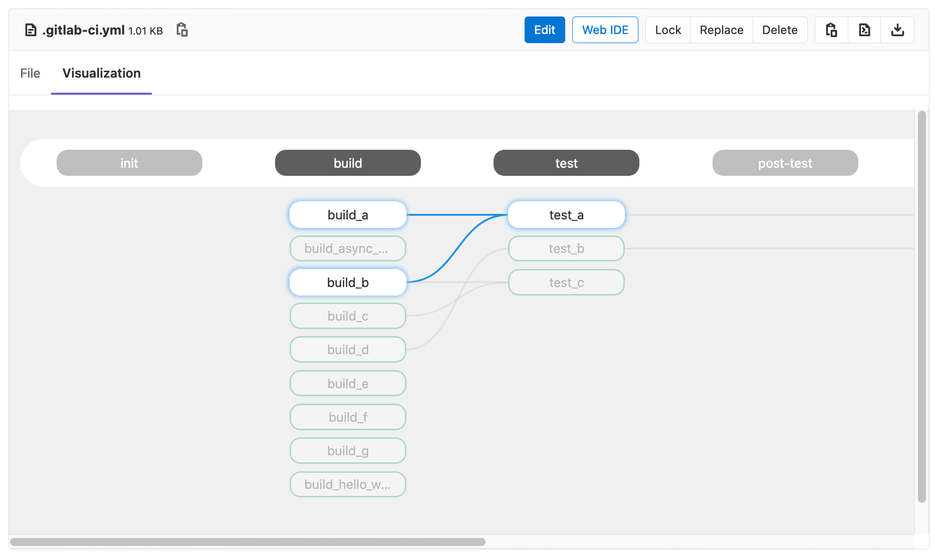Viewport: 935px width, 560px height.
Task: Select the build_hello_w job node
Action: point(347,484)
